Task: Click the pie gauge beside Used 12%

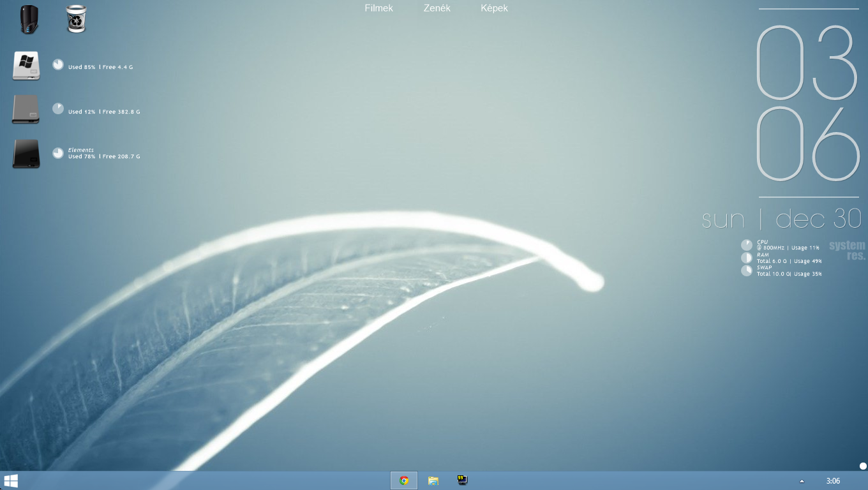Action: pyautogui.click(x=58, y=109)
